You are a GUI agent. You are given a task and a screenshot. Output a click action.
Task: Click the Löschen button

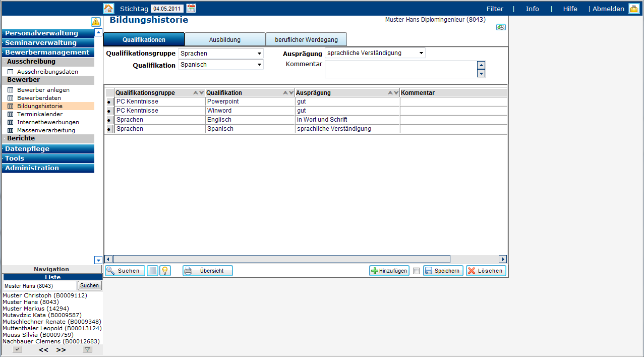(486, 271)
